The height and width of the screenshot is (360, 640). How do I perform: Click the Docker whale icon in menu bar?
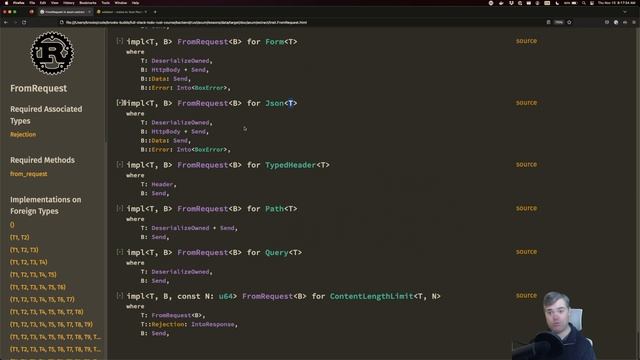point(501,3)
